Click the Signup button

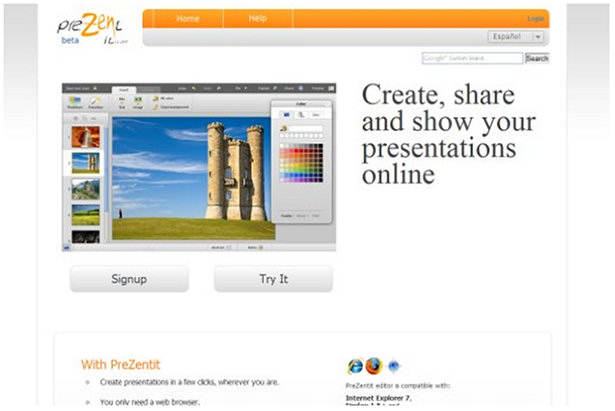point(129,279)
